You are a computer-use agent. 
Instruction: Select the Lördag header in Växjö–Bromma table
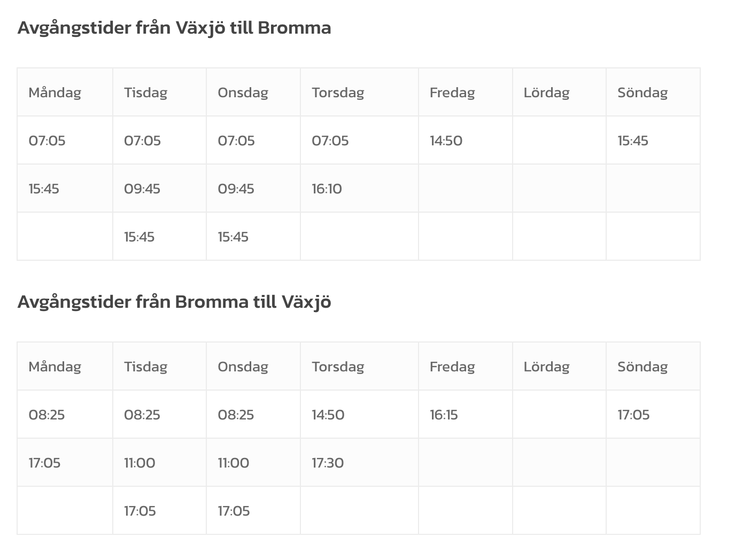point(546,92)
